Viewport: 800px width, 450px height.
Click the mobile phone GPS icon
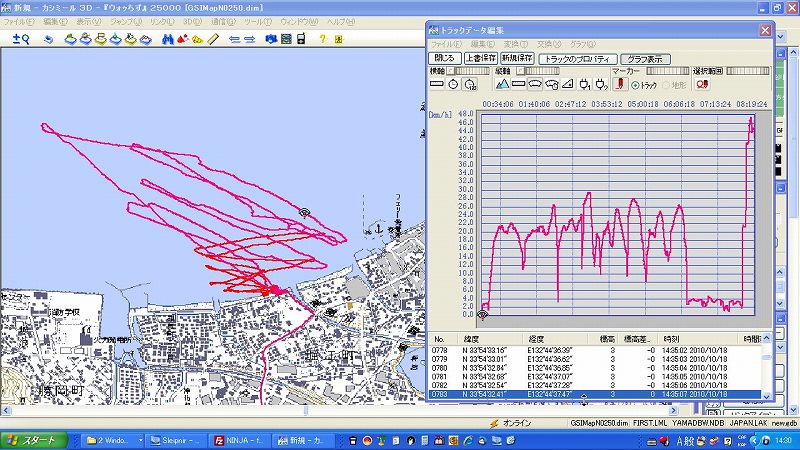coord(301,39)
